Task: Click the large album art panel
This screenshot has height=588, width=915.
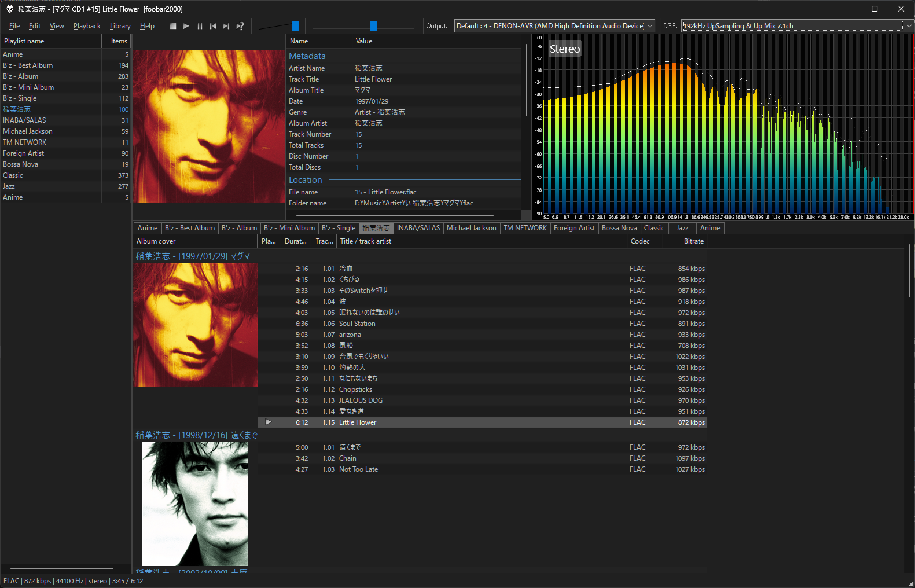Action: [x=209, y=126]
